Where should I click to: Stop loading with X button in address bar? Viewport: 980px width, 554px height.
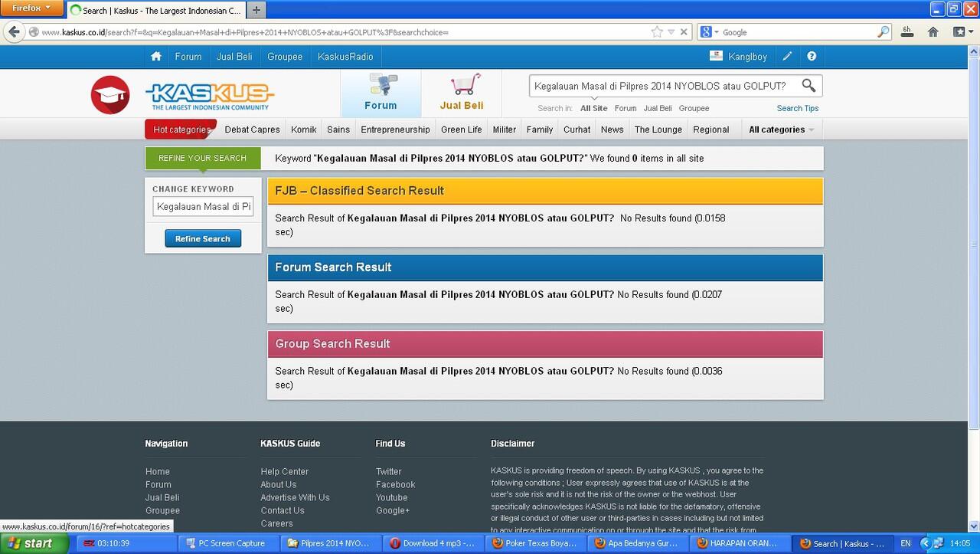(x=684, y=32)
